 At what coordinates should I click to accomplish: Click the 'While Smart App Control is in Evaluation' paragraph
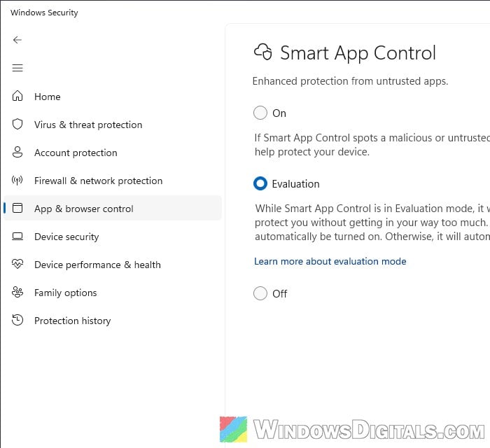pyautogui.click(x=372, y=223)
